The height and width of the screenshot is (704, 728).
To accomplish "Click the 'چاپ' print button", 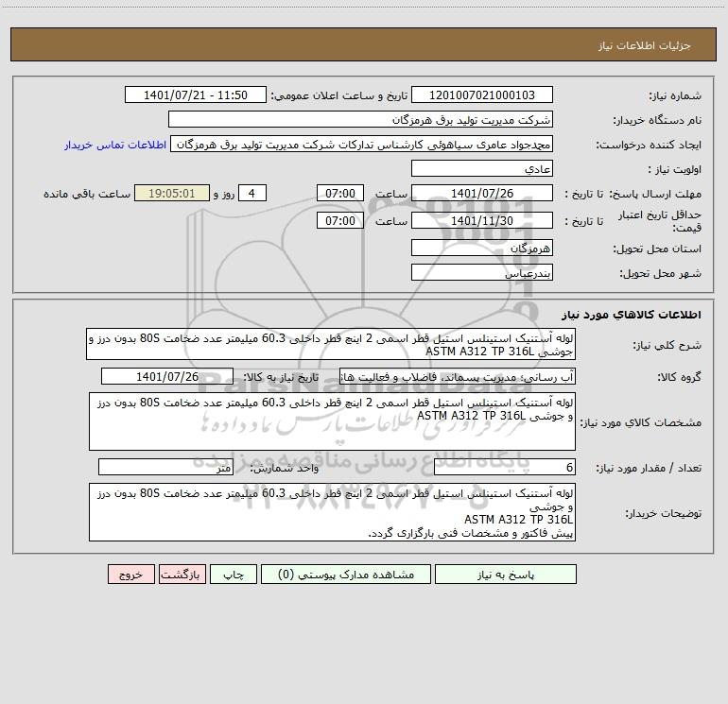I will 234,574.
